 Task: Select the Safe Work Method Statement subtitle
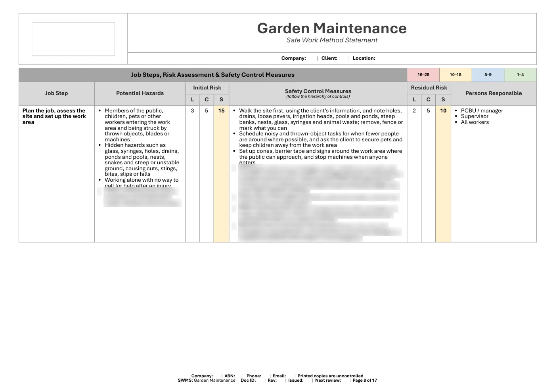point(332,40)
